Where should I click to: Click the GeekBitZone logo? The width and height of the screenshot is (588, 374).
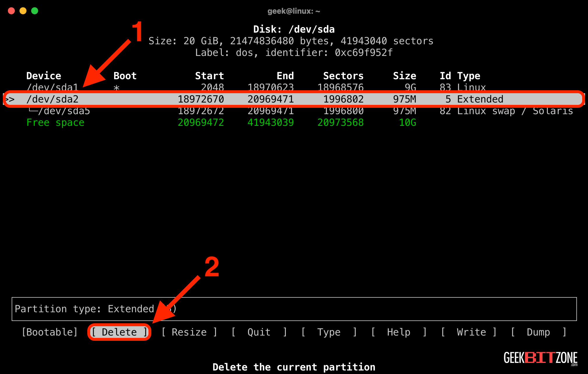point(541,358)
